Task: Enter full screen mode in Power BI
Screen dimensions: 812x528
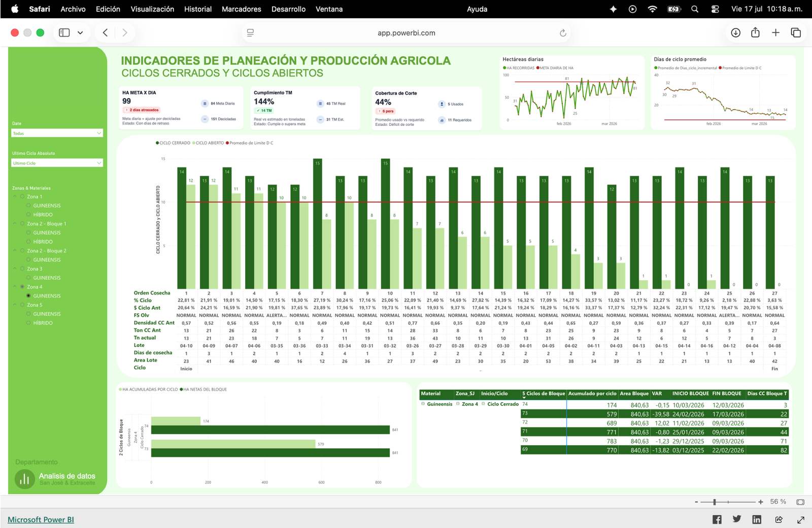Action: [801, 519]
